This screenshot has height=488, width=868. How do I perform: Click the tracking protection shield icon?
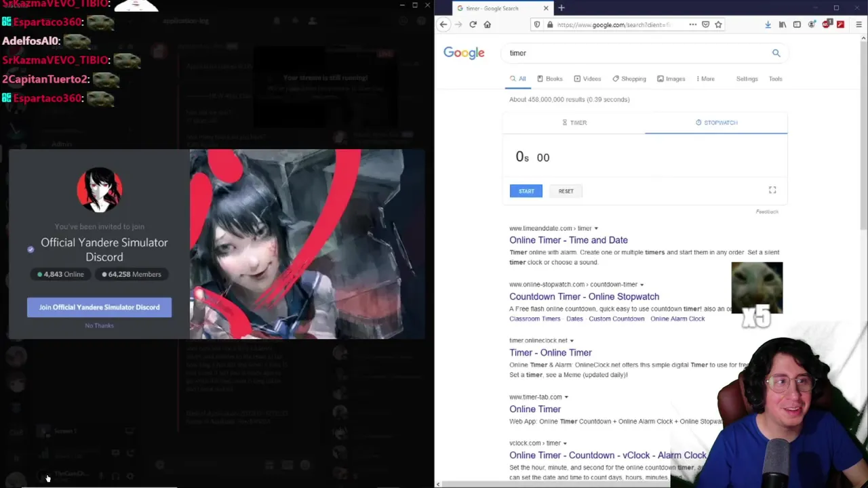tap(537, 24)
